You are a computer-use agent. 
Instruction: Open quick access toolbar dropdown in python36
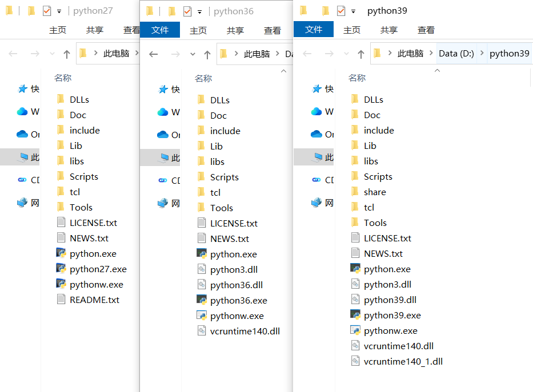click(x=199, y=12)
